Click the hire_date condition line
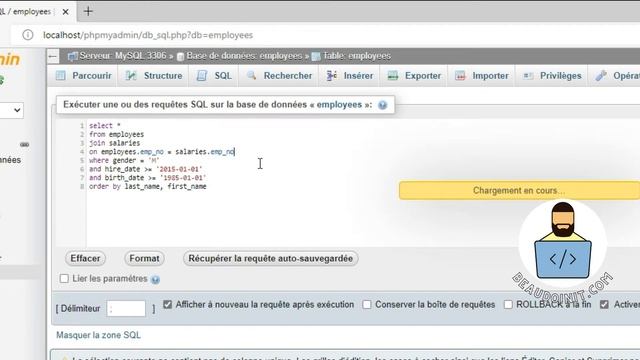The image size is (640, 360). (146, 169)
